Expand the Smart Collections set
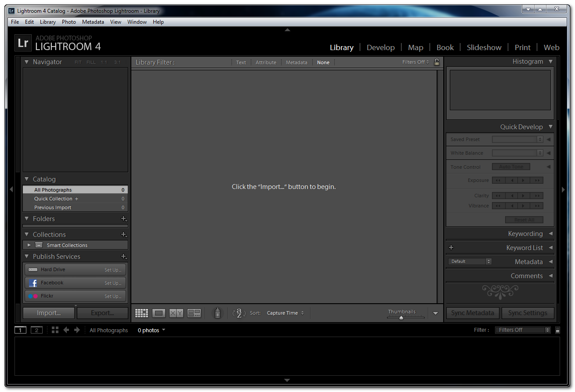Viewport: 575px width, 392px height. (x=29, y=245)
